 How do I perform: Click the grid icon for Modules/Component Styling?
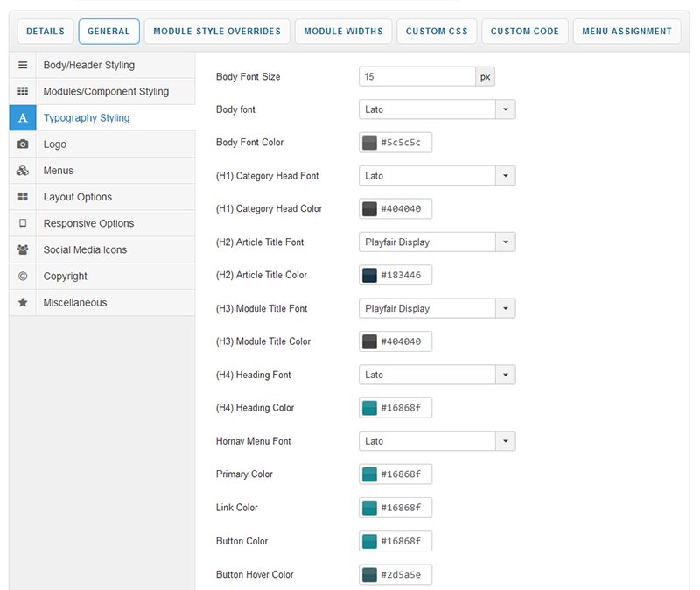point(23,92)
